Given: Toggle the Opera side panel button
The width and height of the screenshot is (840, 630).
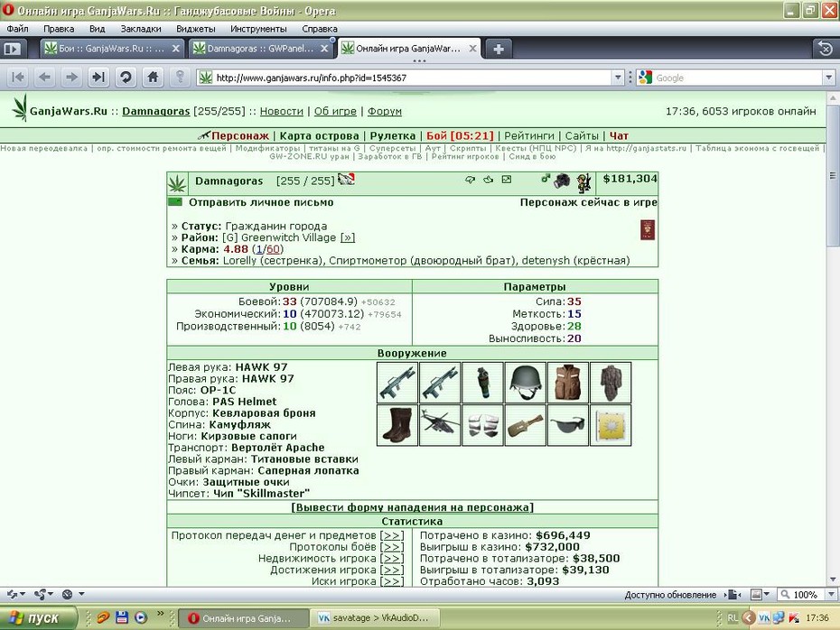Looking at the screenshot, I should (x=13, y=50).
